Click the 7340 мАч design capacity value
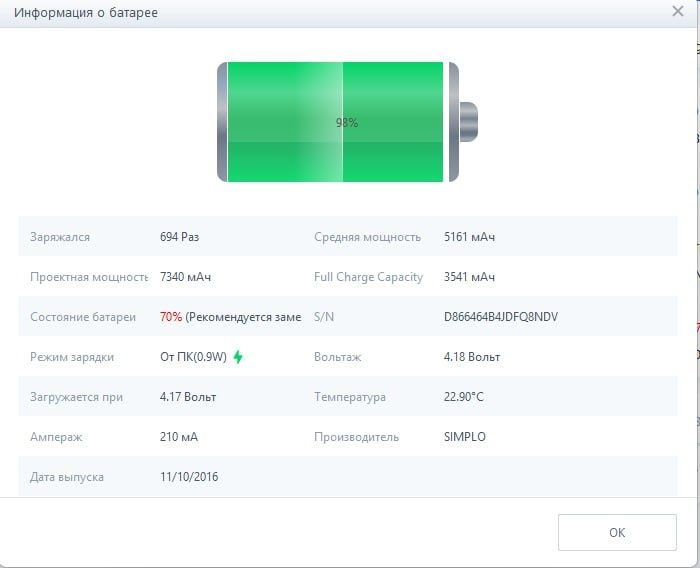The width and height of the screenshot is (700, 568). point(186,277)
